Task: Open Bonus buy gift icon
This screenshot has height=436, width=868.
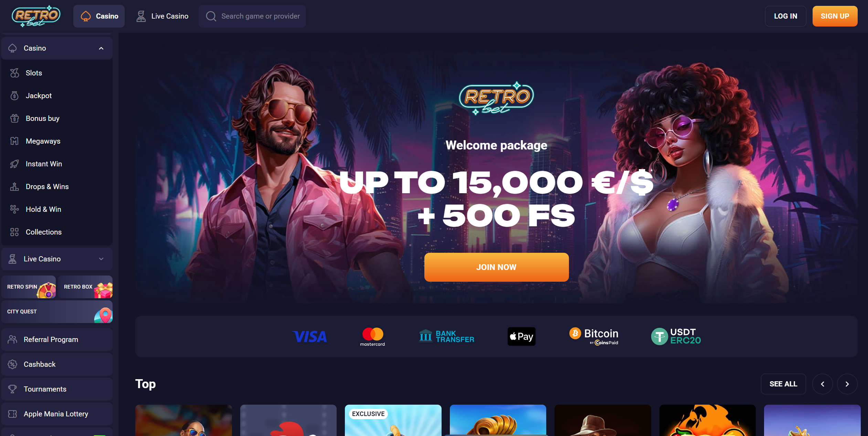Action: (14, 118)
